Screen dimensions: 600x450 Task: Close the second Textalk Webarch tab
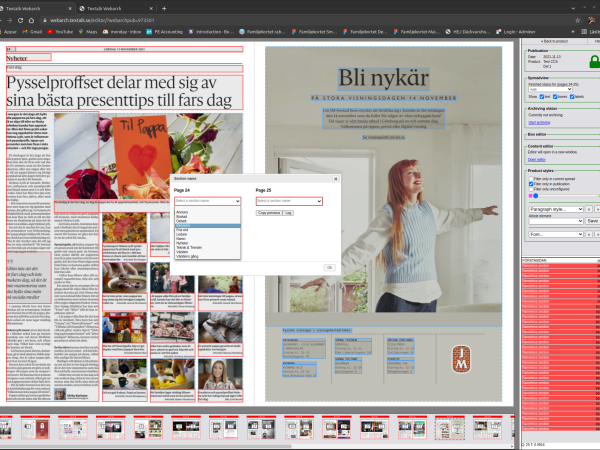151,8
